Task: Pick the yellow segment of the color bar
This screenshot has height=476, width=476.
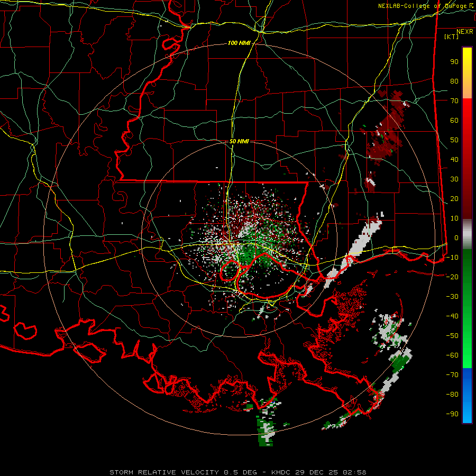Action: point(467,73)
